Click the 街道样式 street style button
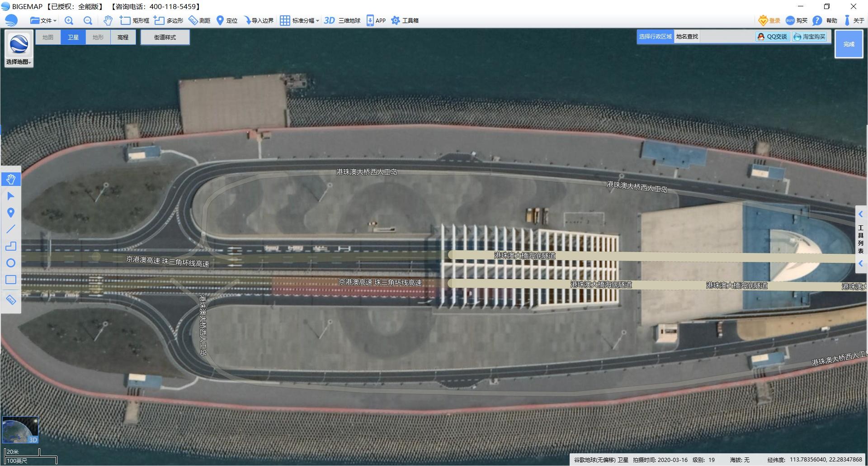 (165, 37)
